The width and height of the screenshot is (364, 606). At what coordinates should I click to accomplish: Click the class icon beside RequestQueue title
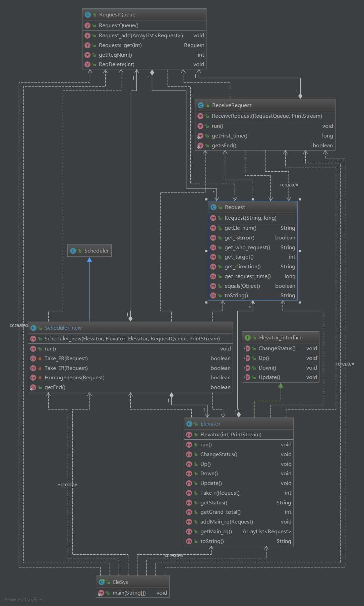coord(88,15)
